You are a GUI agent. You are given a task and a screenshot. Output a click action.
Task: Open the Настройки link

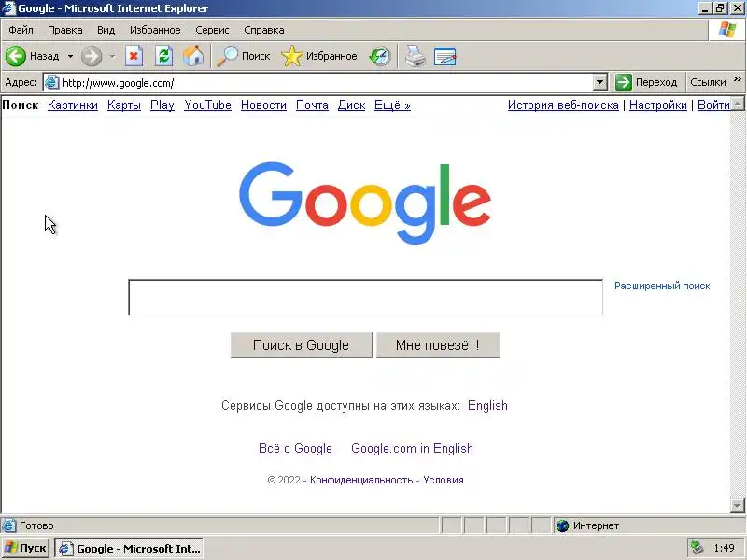658,105
